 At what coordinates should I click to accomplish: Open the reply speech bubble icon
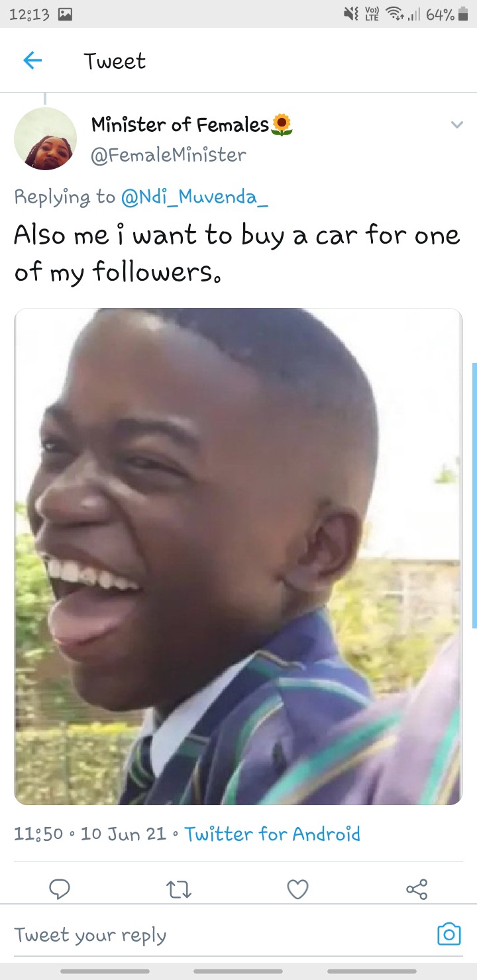coord(60,889)
